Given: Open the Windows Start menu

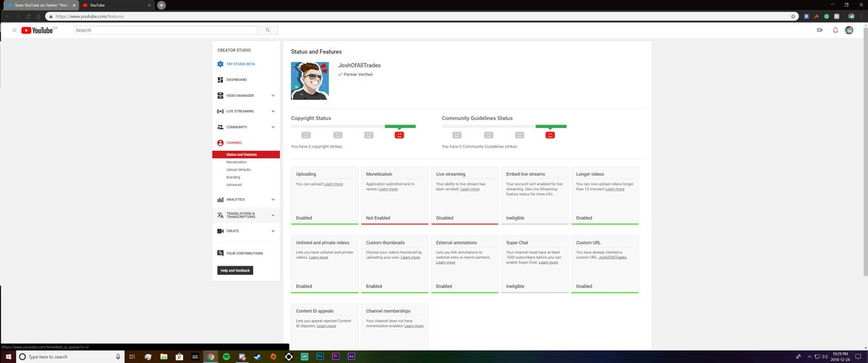Looking at the screenshot, I should [7, 357].
